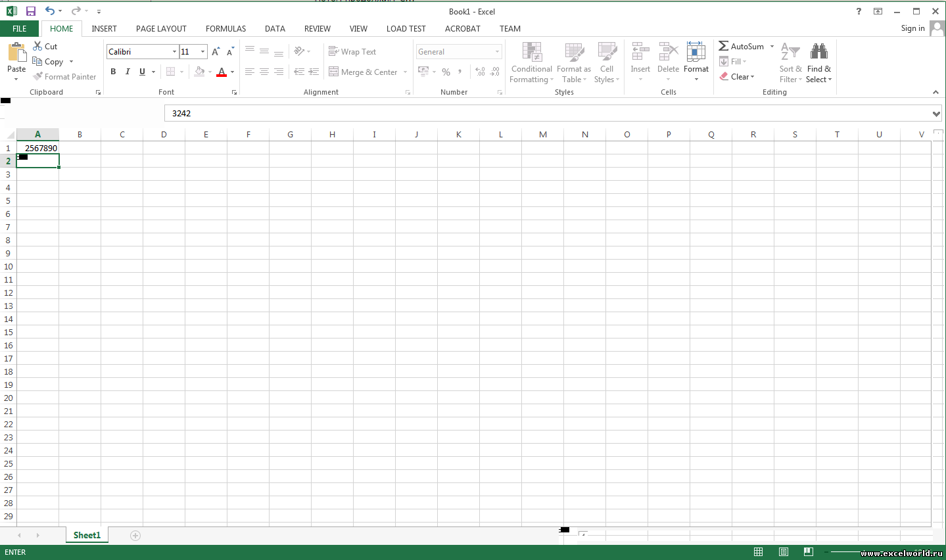Open Conditional Formatting menu
This screenshot has width=946, height=560.
[532, 63]
